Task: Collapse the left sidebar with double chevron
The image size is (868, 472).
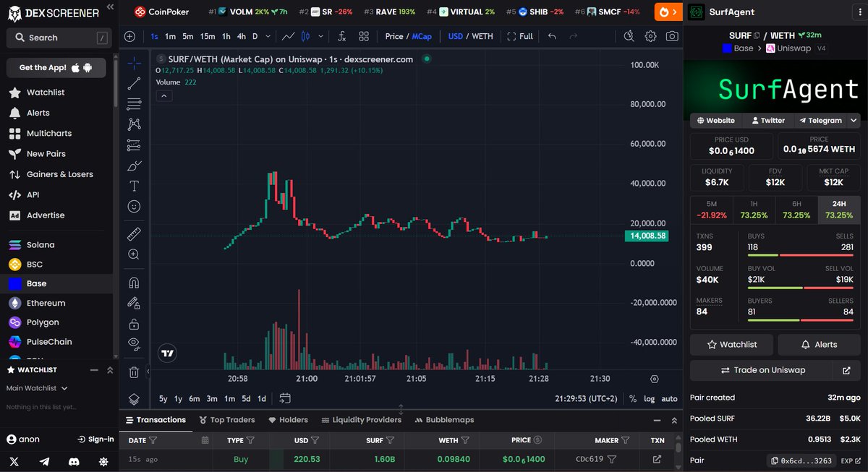Action: (109, 7)
